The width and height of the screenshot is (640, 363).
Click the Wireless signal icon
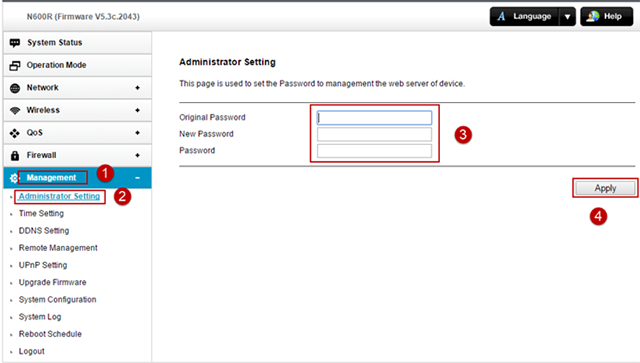pos(15,110)
